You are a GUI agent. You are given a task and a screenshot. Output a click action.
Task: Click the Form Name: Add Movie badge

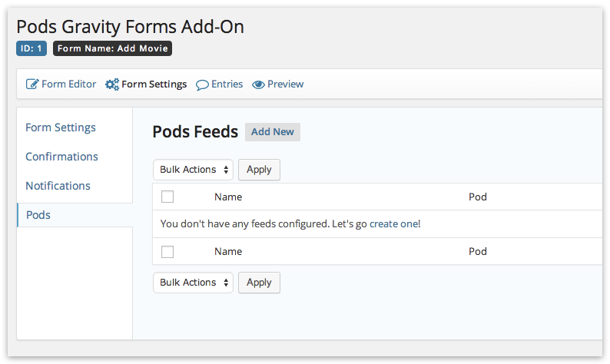112,48
